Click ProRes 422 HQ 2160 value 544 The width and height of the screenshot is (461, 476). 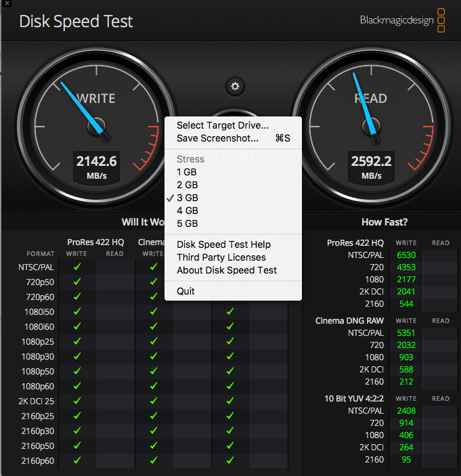(406, 304)
